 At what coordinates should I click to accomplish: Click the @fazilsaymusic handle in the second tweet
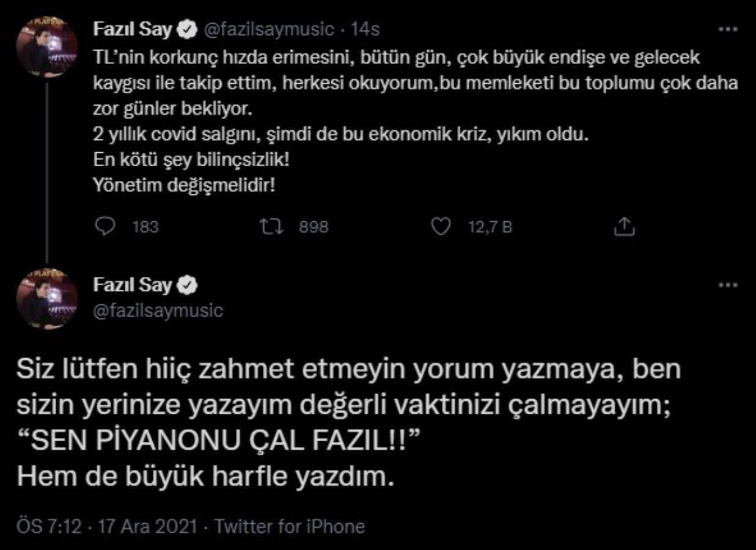coord(158,310)
